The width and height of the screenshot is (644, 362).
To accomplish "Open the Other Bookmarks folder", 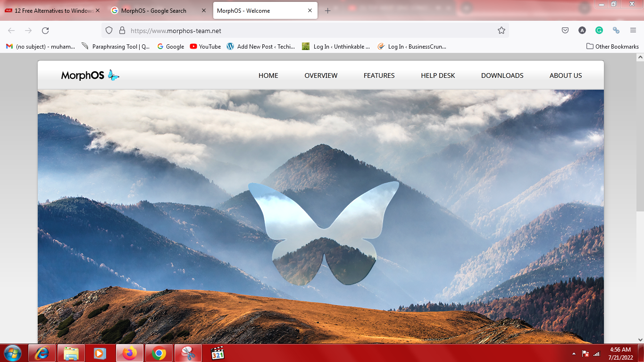I will tap(612, 46).
